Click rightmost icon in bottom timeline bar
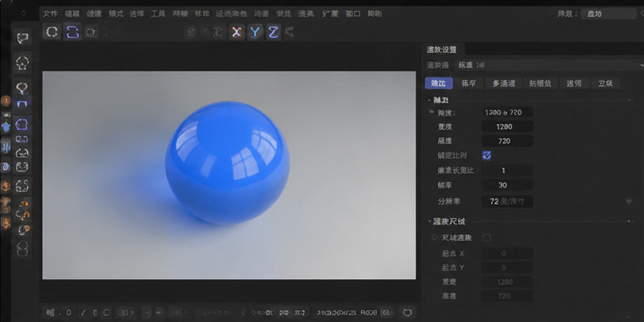Image resolution: width=644 pixels, height=322 pixels. tap(407, 313)
